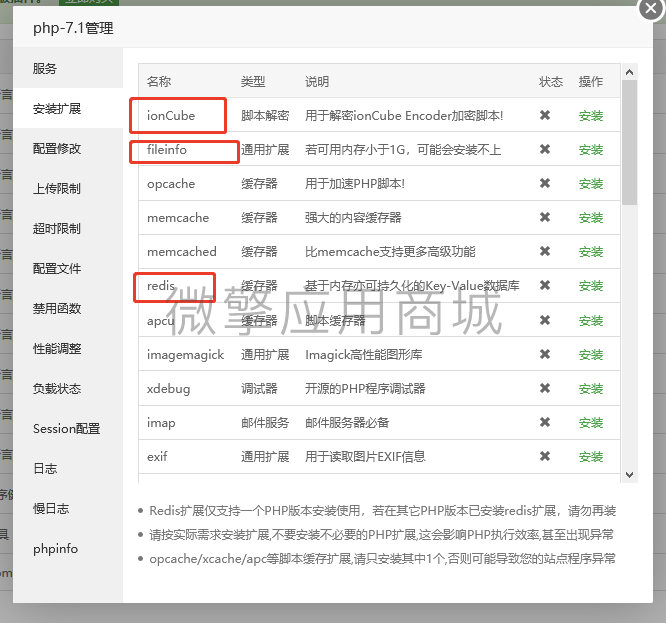Install the ionCube extension
The width and height of the screenshot is (666, 623).
tap(591, 116)
